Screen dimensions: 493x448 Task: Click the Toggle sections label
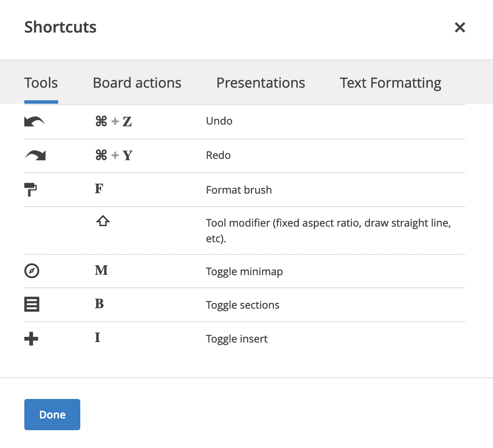[x=243, y=305]
